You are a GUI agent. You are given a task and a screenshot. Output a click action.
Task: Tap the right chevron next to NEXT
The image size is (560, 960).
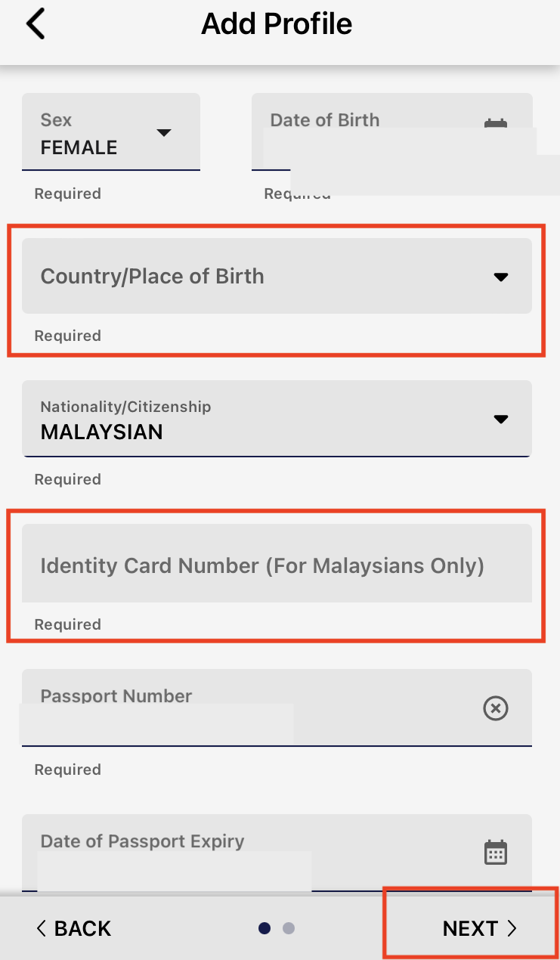tap(512, 928)
